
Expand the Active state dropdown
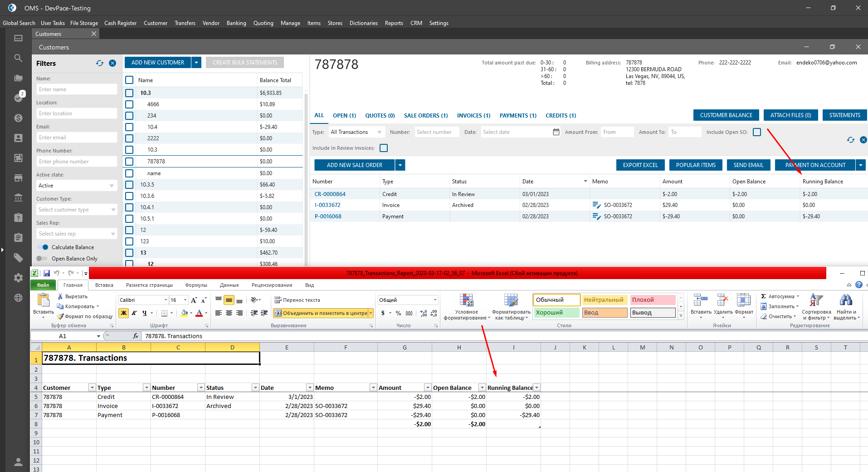pos(76,186)
